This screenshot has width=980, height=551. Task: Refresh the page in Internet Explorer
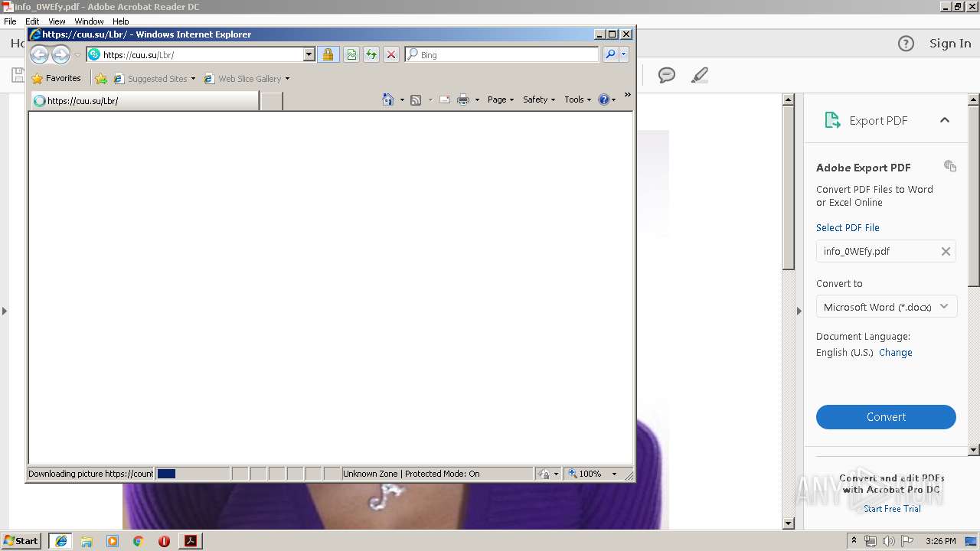point(371,54)
